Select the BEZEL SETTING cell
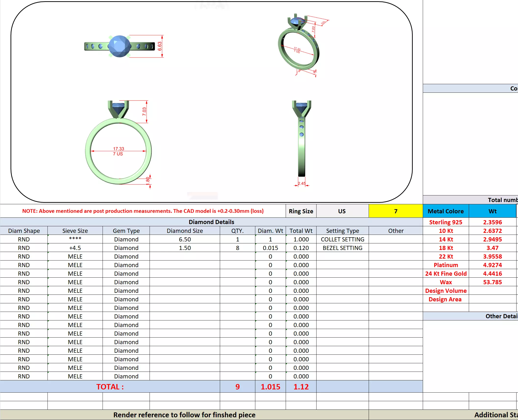 coord(342,248)
